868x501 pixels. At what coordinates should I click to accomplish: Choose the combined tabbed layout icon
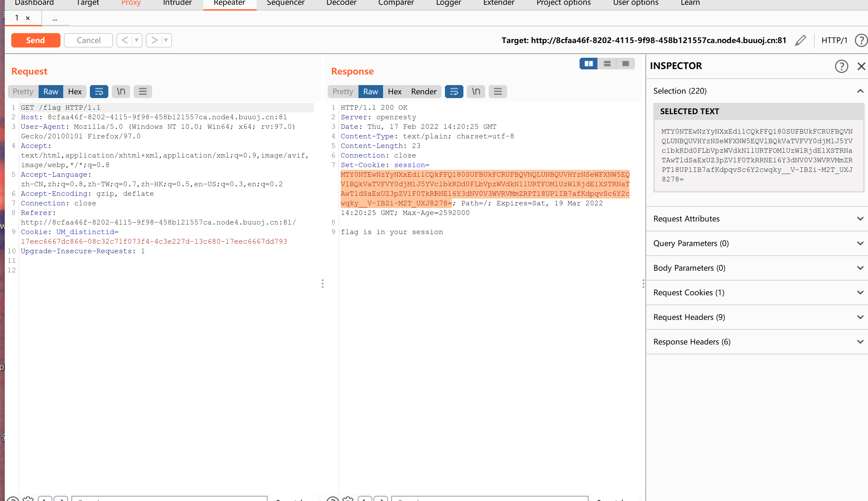click(626, 64)
